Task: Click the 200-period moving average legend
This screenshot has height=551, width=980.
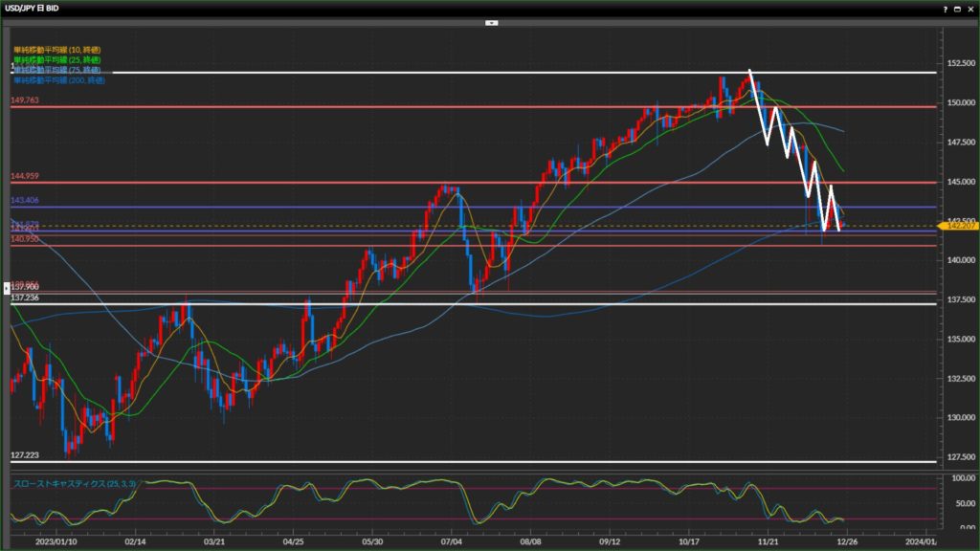Action: 57,80
